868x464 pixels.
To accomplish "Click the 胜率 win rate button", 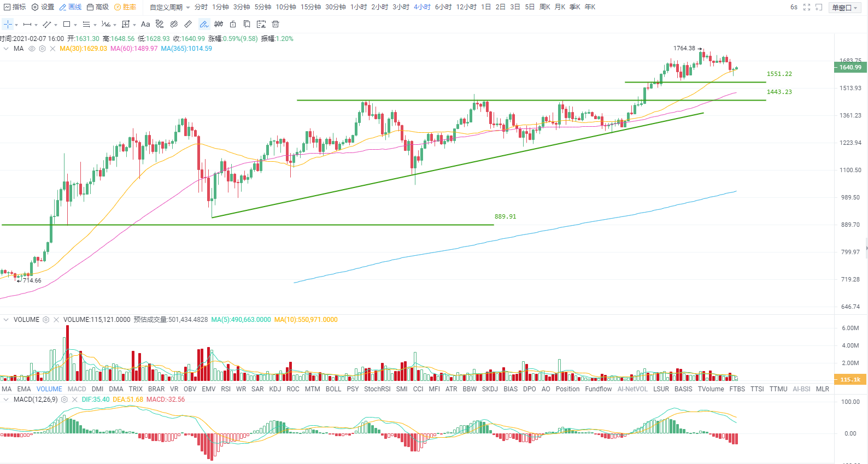I will pyautogui.click(x=125, y=7).
